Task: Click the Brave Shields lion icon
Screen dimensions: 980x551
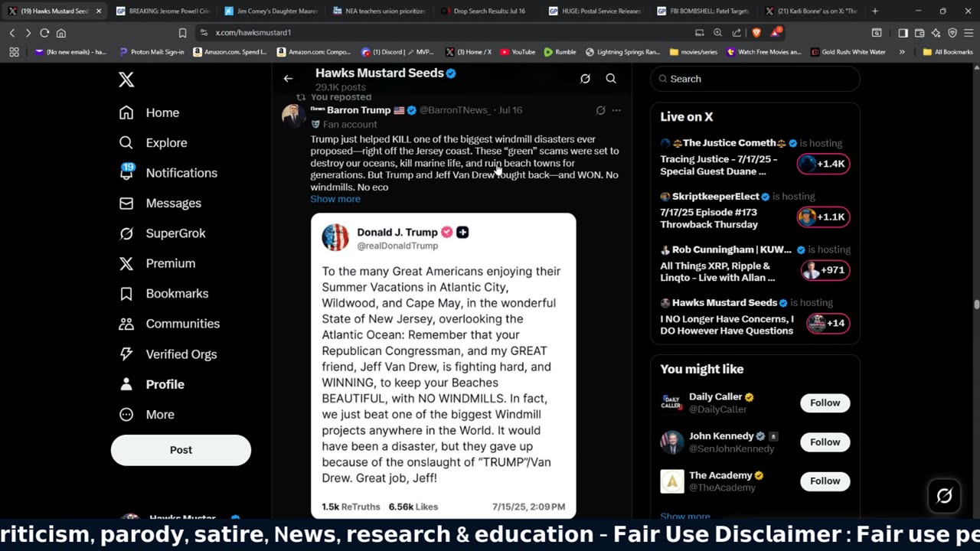Action: click(x=756, y=33)
